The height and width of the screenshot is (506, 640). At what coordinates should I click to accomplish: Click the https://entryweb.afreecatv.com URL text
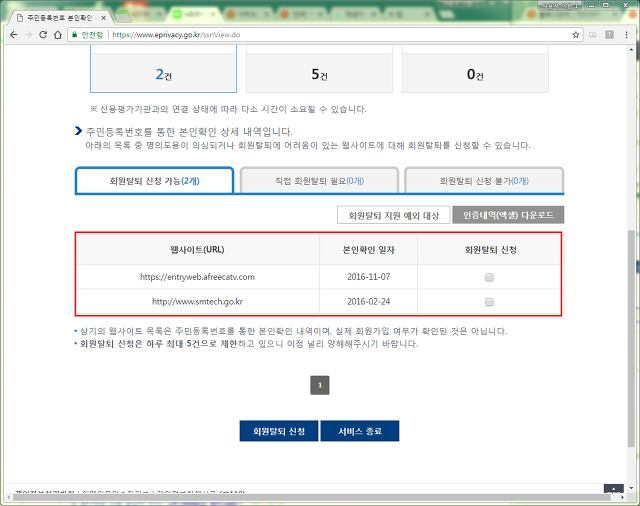[x=197, y=277]
